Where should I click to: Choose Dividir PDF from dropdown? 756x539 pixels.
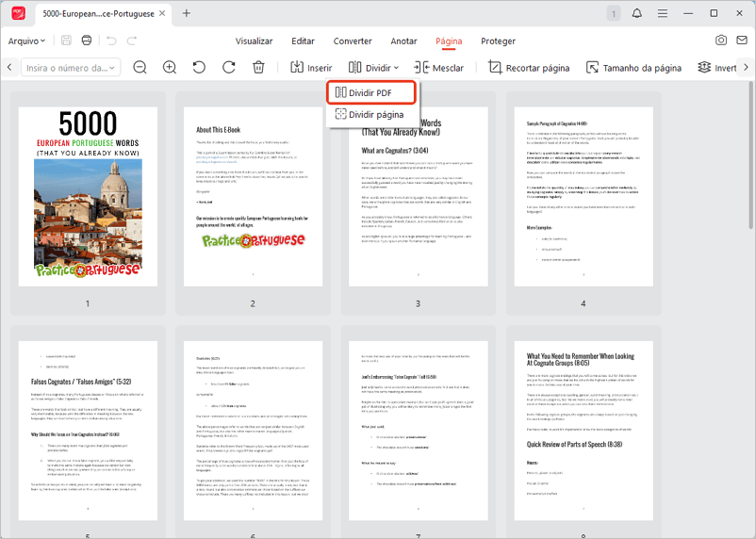(370, 92)
